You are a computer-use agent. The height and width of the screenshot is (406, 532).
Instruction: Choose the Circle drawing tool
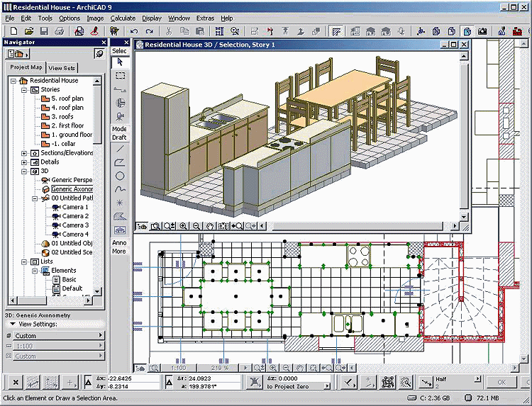[x=120, y=176]
